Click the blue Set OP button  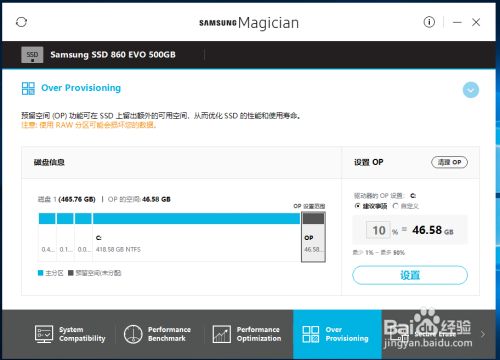click(x=410, y=275)
